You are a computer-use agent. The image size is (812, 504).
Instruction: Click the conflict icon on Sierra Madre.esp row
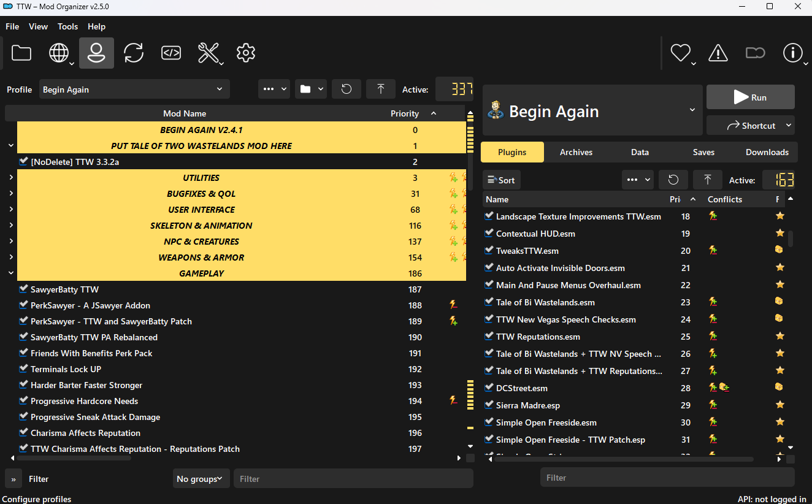tap(713, 405)
